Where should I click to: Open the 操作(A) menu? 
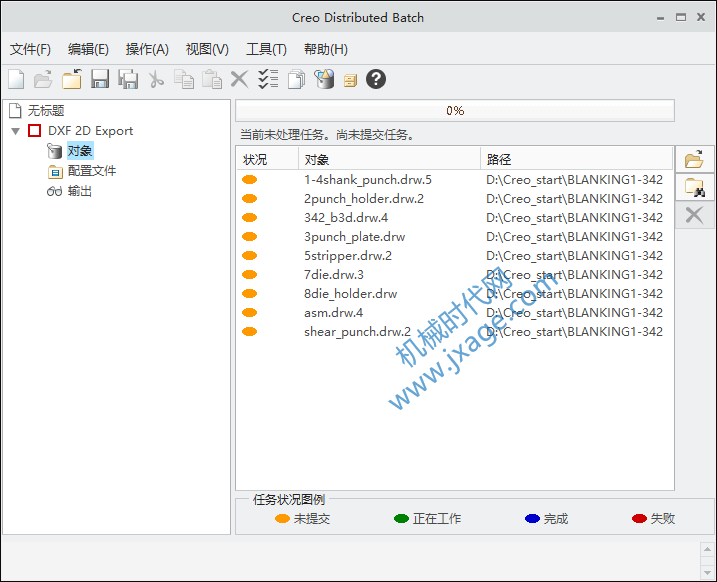[x=147, y=49]
